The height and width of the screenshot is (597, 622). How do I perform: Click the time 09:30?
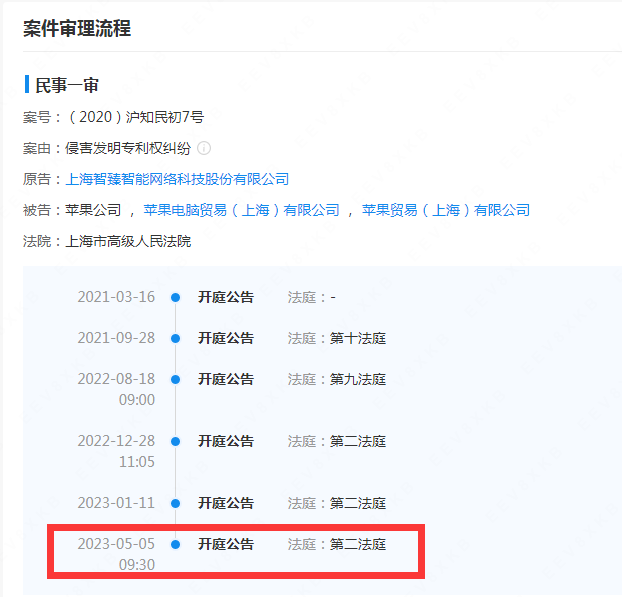click(x=137, y=565)
